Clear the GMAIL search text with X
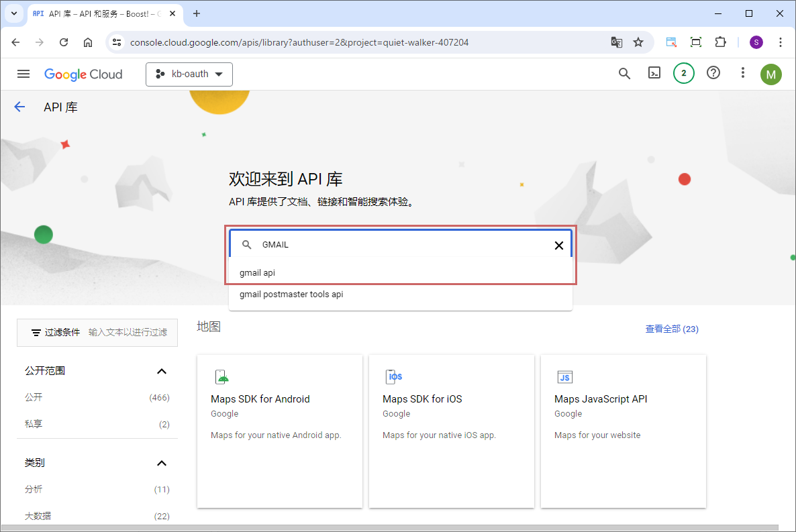 (558, 245)
